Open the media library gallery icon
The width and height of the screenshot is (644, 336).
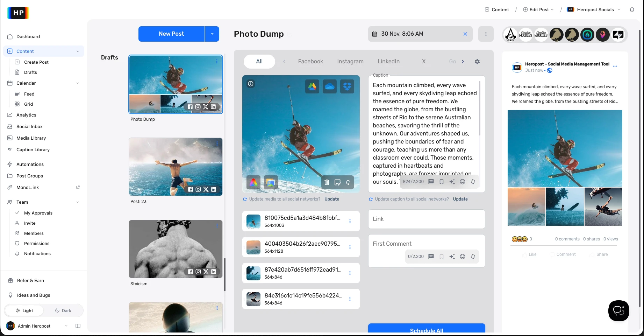271,182
